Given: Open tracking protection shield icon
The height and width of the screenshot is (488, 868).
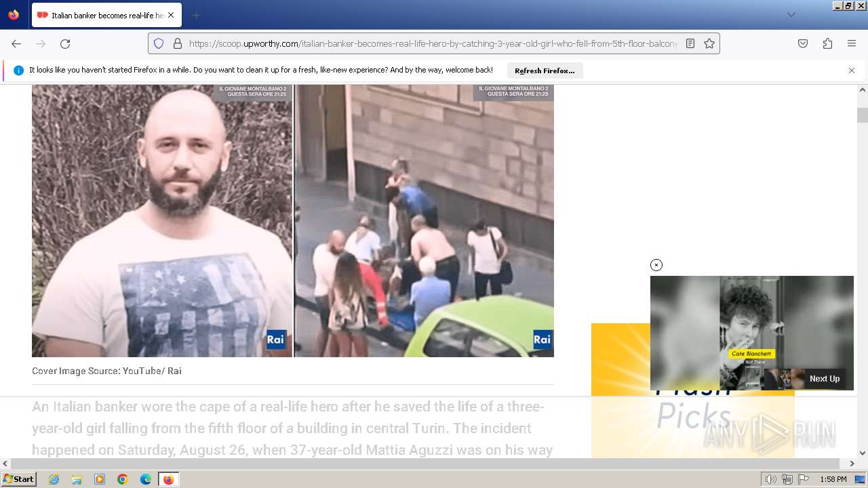Looking at the screenshot, I should pos(159,43).
